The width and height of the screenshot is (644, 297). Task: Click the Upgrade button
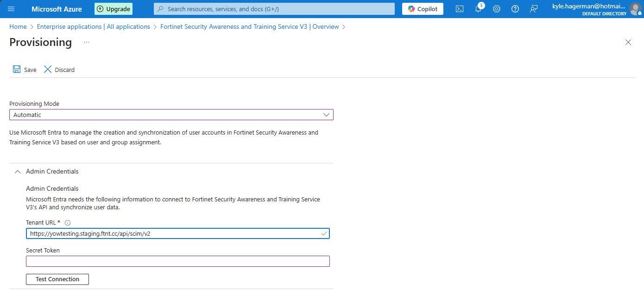point(114,9)
